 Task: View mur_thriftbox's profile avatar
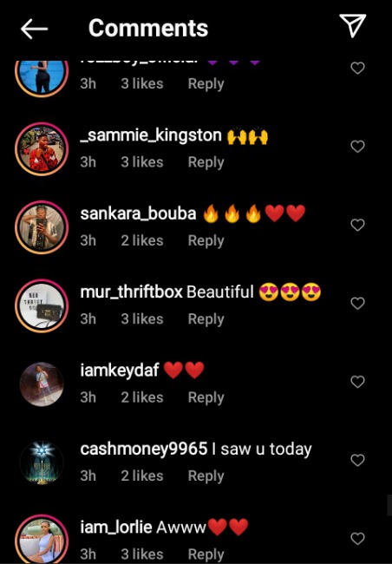42,305
